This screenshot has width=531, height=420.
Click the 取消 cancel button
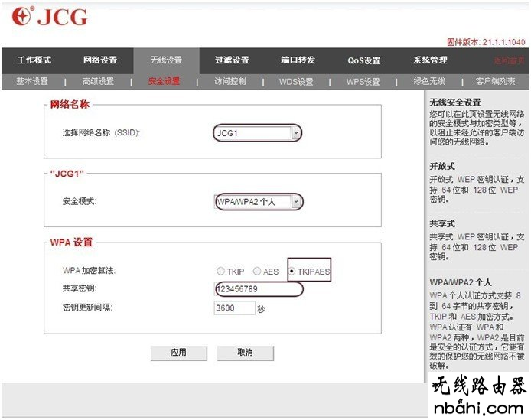[245, 353]
